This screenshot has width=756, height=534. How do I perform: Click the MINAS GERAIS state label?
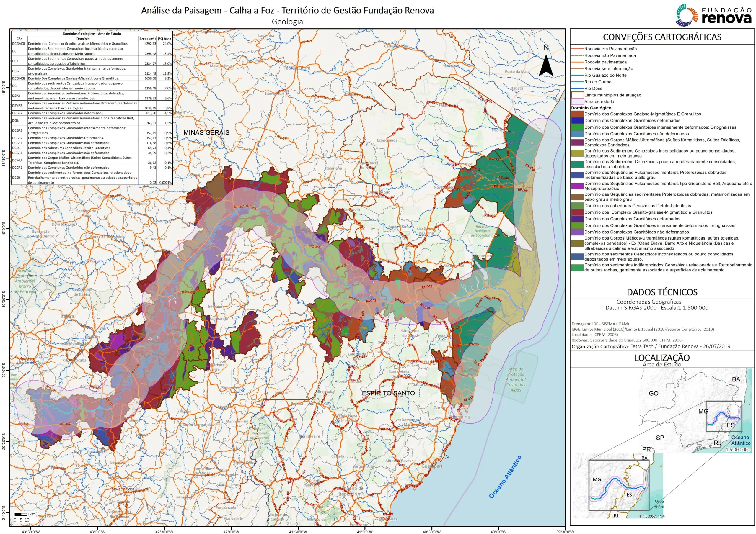[206, 132]
